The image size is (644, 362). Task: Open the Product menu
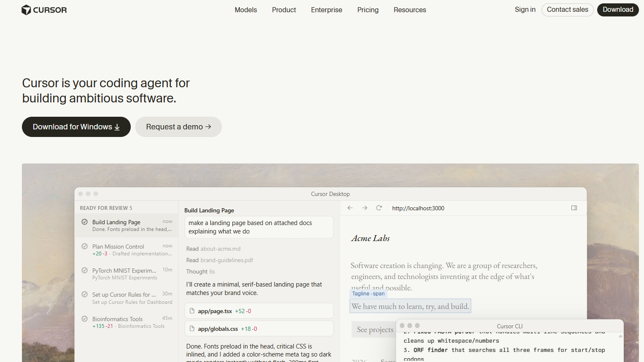[x=284, y=10]
